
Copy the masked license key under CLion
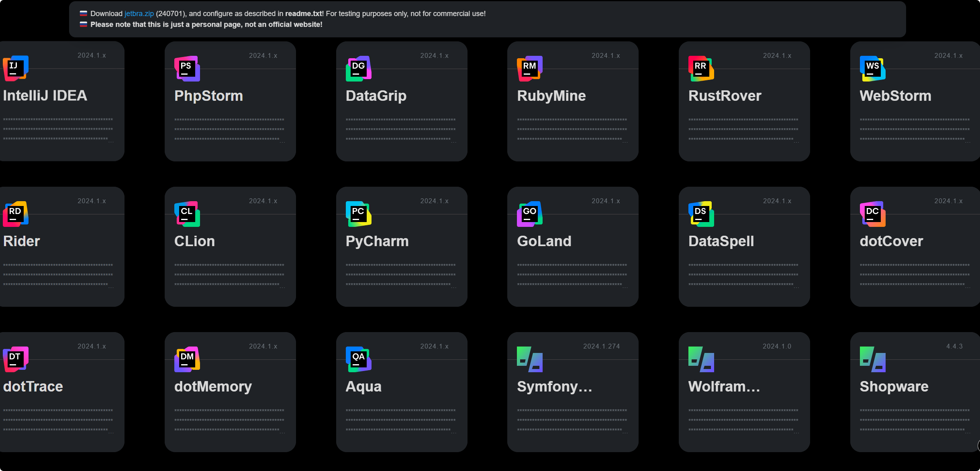click(x=230, y=275)
